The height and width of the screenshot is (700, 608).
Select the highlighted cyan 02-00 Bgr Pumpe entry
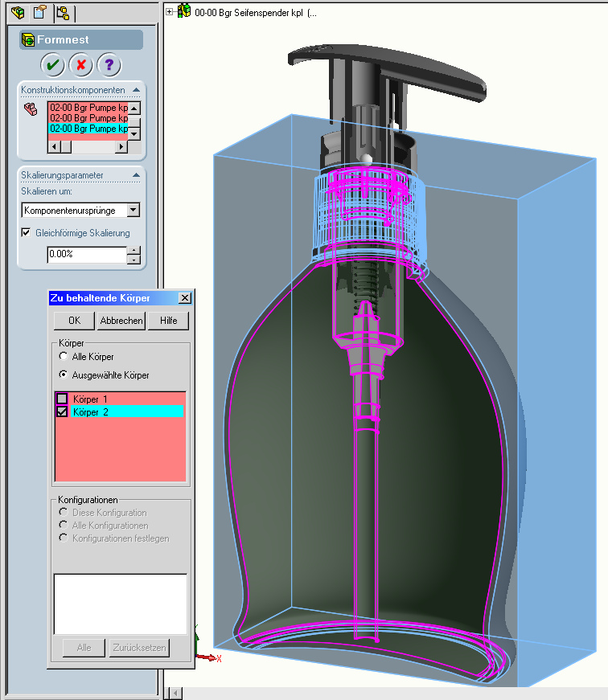tap(88, 129)
